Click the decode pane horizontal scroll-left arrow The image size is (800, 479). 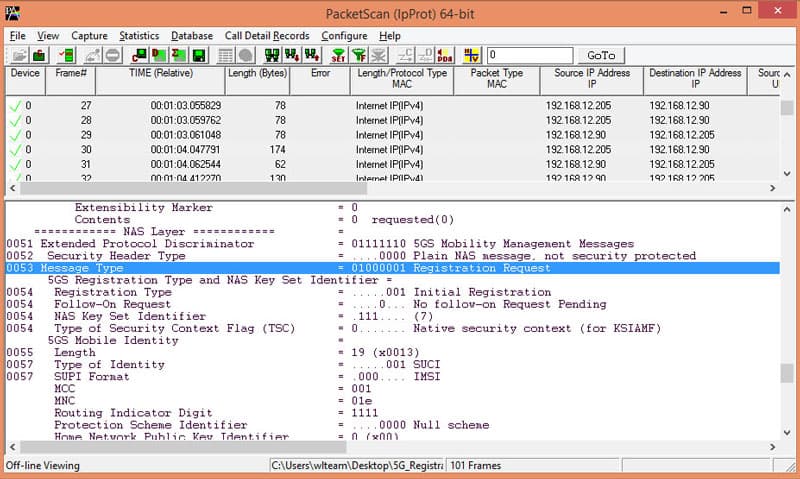click(x=13, y=447)
